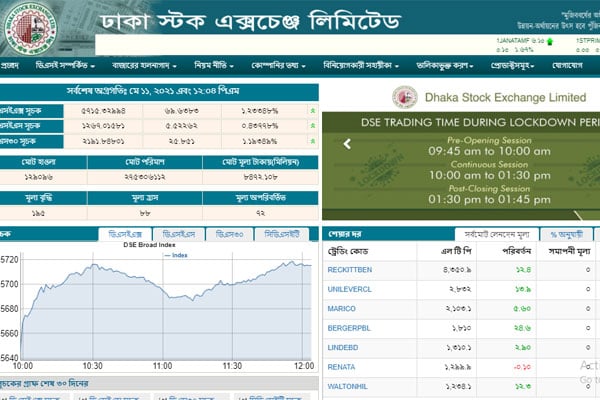
Task: Open the নিয়ম নীতি dropdown
Action: (x=214, y=65)
